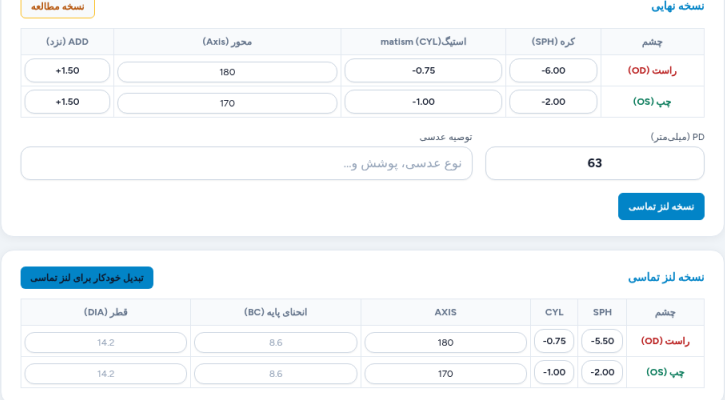Focus right eye Axis field 180 in final prescription
The image size is (725, 400).
pyautogui.click(x=227, y=72)
